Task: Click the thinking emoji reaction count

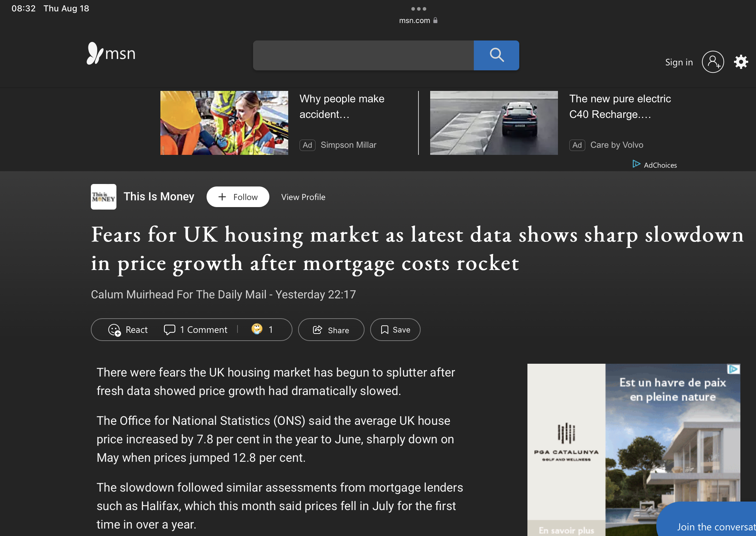Action: pos(262,329)
